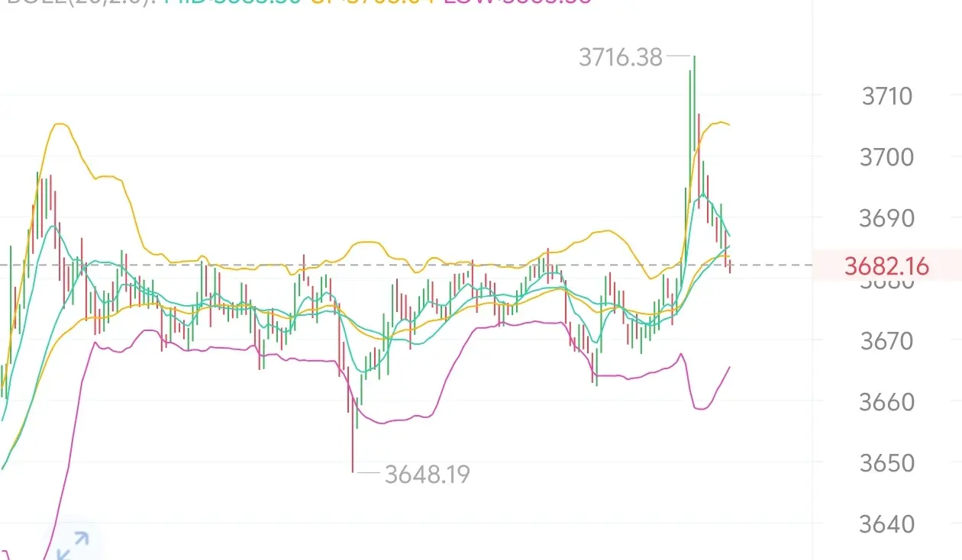Click the fullscreen expand arrows icon

pyautogui.click(x=73, y=546)
